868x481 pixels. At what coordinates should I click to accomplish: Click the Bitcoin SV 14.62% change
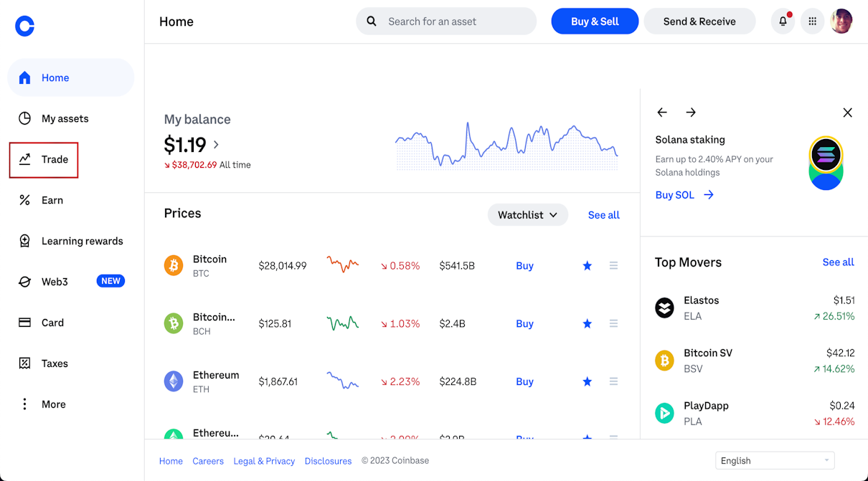click(834, 369)
